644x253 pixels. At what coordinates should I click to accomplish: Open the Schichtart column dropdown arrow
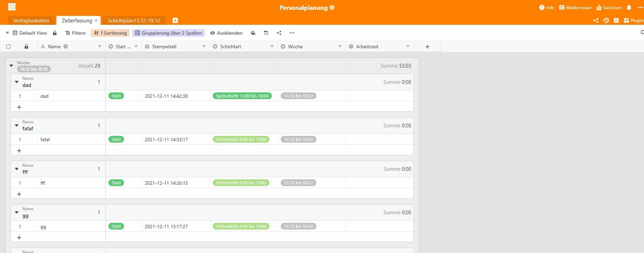point(272,47)
